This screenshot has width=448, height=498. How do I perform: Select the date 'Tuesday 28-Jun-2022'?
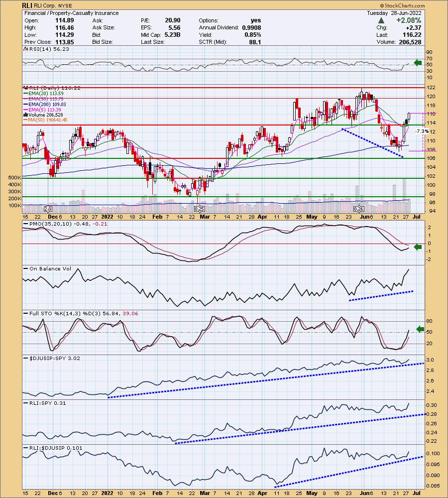pyautogui.click(x=394, y=13)
